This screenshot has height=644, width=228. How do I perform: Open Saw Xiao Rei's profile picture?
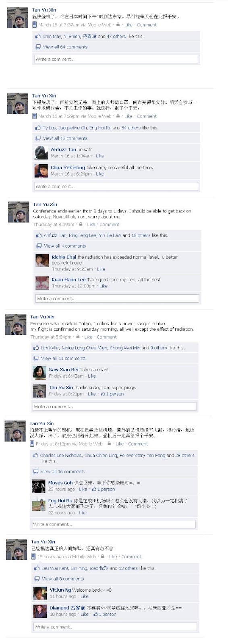39,372
